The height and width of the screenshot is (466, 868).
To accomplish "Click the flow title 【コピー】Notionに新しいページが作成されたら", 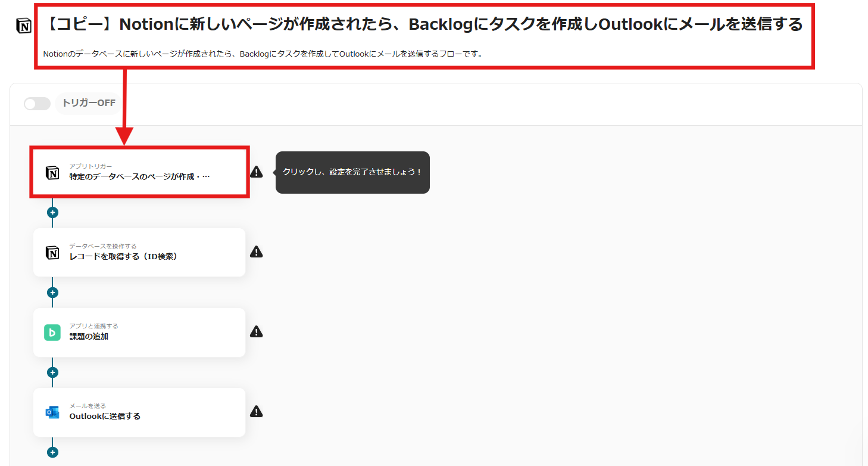I will (423, 24).
